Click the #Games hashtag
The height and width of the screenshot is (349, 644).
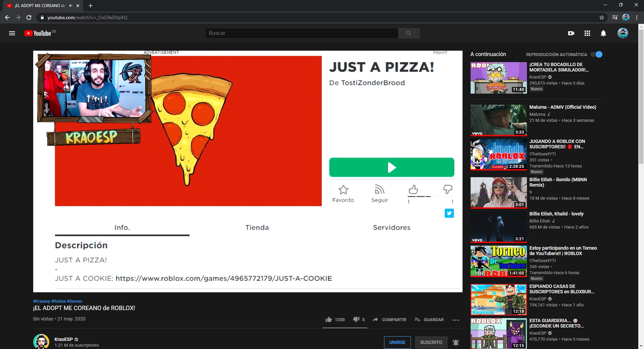[74, 301]
